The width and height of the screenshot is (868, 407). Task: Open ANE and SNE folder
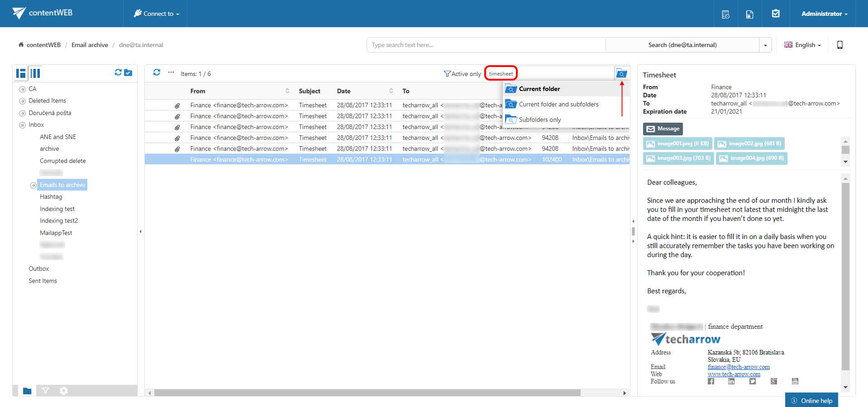58,137
